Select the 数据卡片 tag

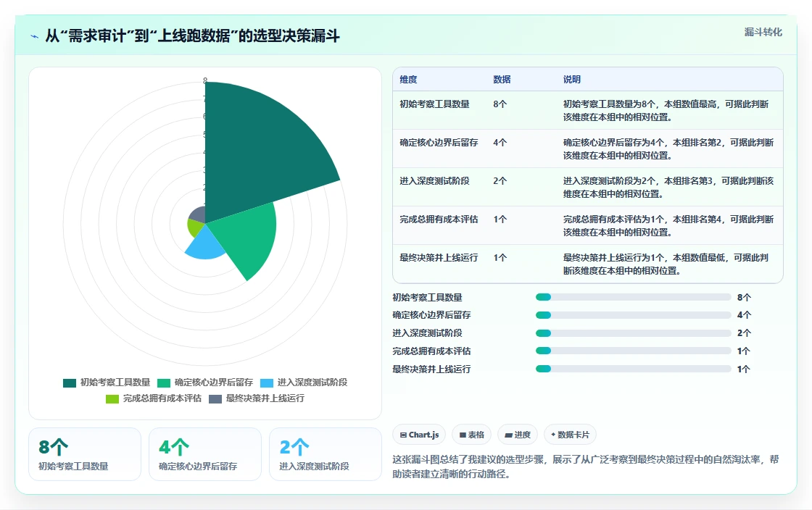[x=570, y=435]
